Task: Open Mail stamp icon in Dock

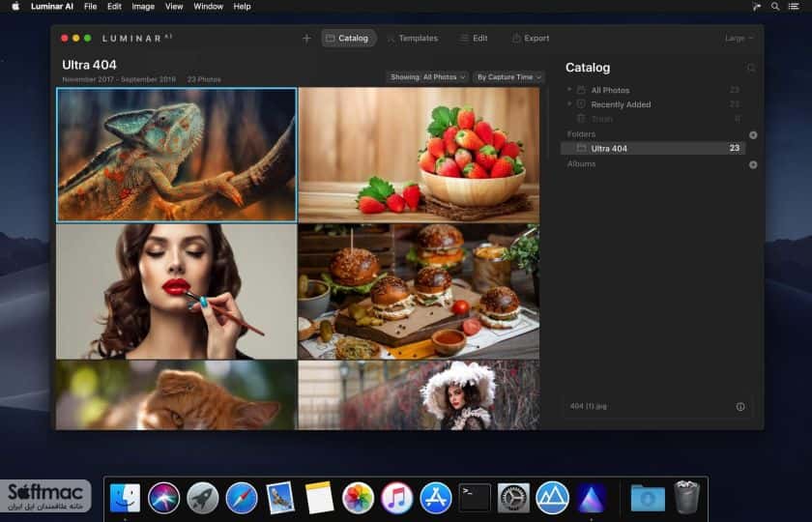Action: [x=280, y=498]
